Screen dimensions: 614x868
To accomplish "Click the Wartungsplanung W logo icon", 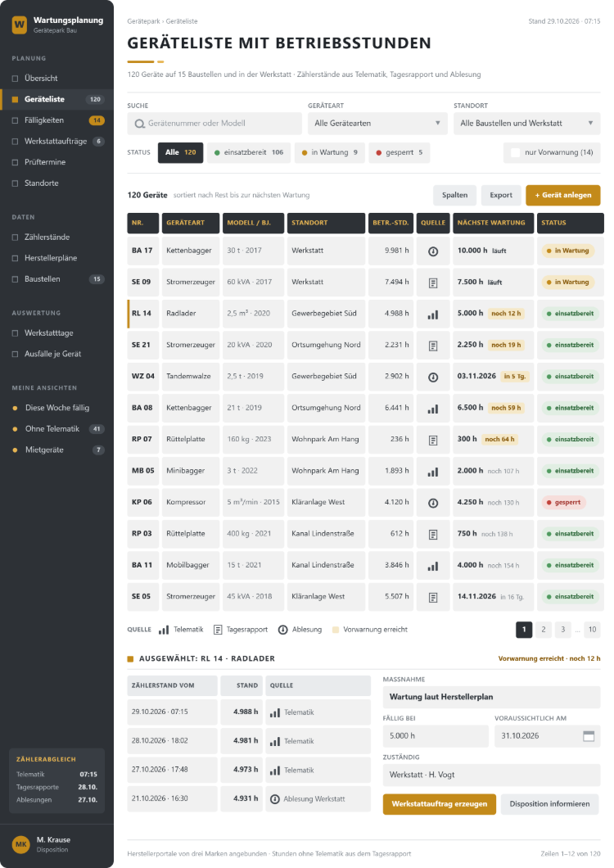I will 20,25.
